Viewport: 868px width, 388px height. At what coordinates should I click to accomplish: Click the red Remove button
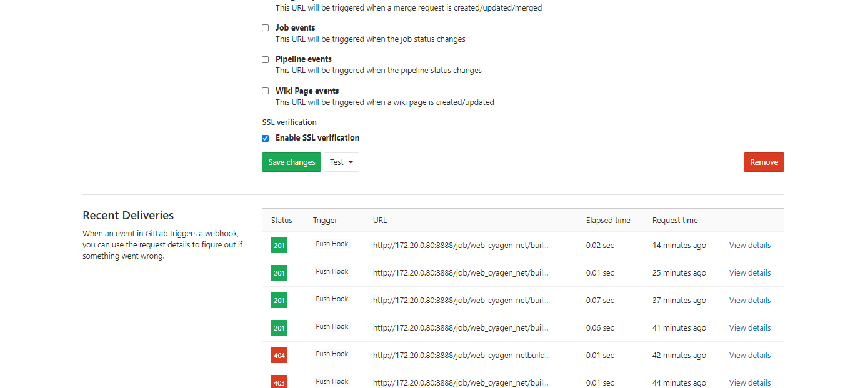tap(763, 162)
